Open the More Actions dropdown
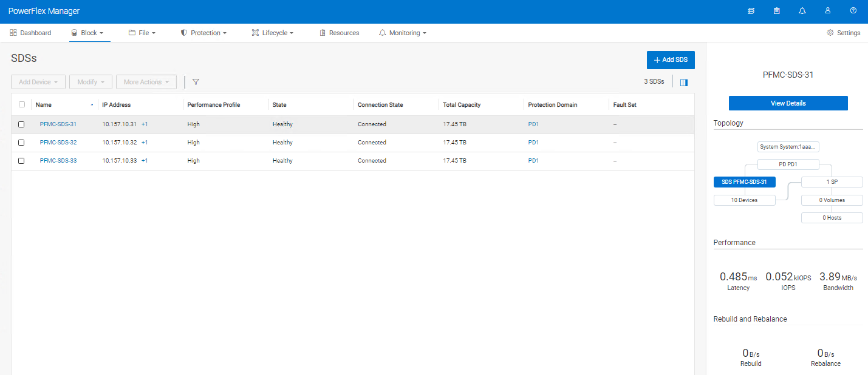The height and width of the screenshot is (375, 868). (x=146, y=81)
